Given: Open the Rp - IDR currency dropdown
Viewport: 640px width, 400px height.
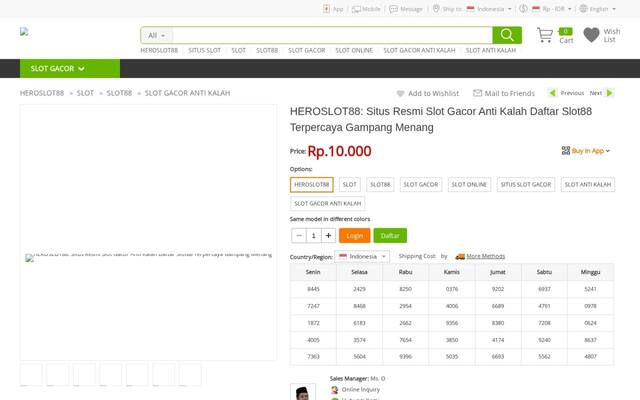Looking at the screenshot, I should (552, 9).
